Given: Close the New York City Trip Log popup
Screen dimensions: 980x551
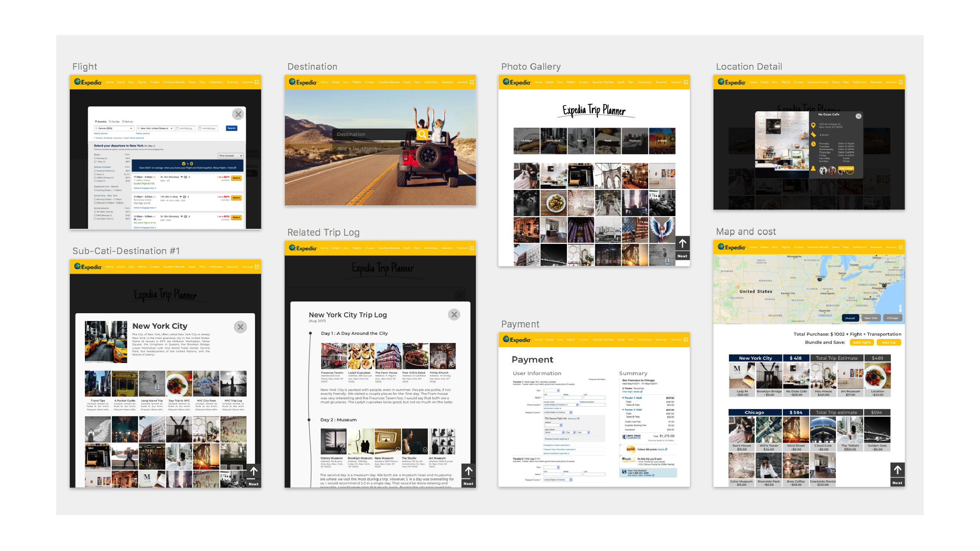Looking at the screenshot, I should [x=454, y=314].
